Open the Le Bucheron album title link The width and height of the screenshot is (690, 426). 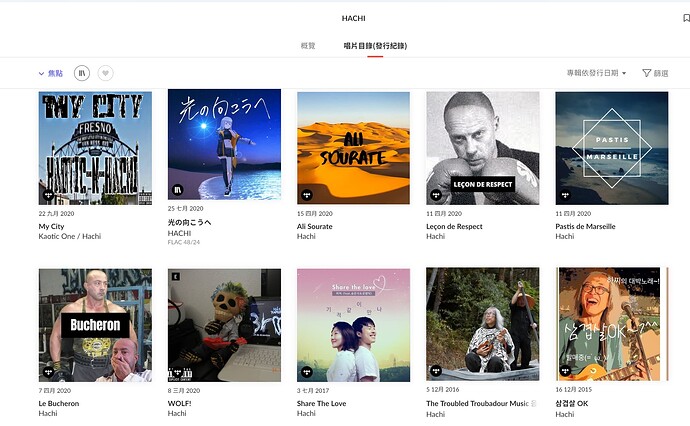(59, 404)
